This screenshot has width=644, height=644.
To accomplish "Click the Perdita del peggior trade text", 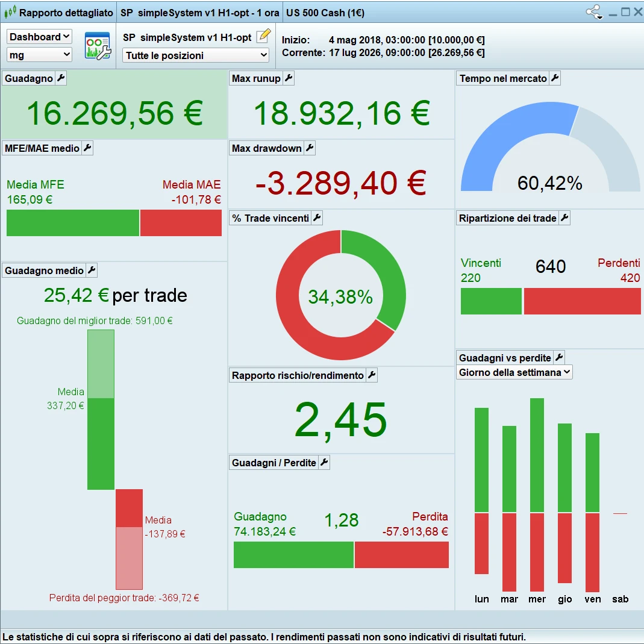I will [x=124, y=598].
